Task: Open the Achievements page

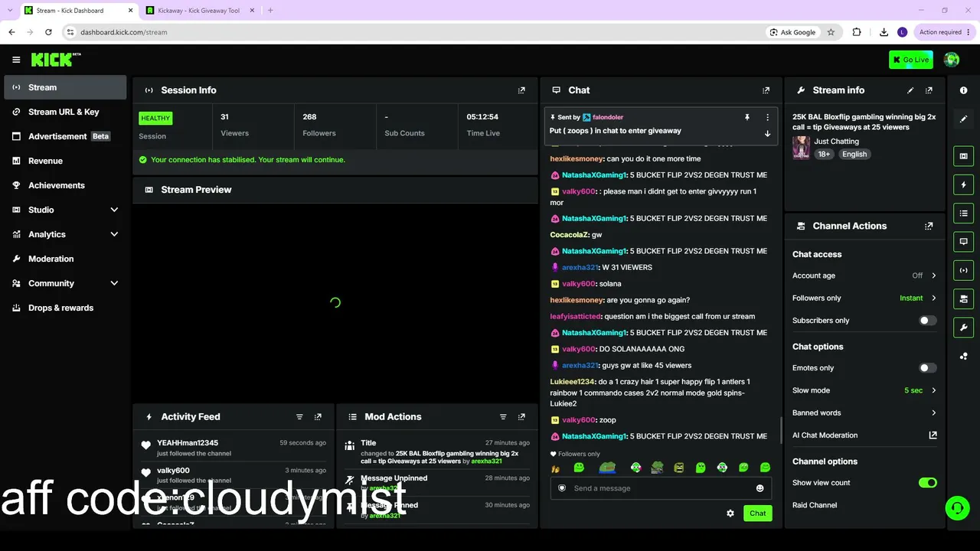Action: coord(65,185)
